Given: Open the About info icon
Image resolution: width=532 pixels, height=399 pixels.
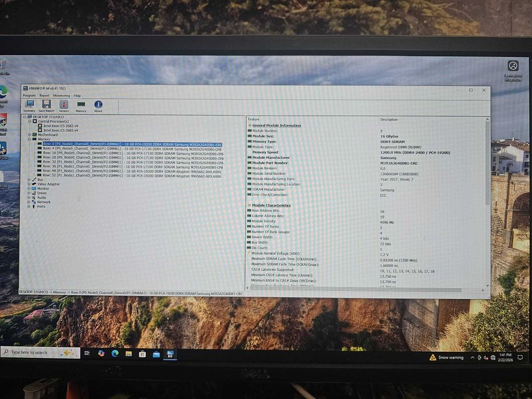Looking at the screenshot, I should pos(98,106).
